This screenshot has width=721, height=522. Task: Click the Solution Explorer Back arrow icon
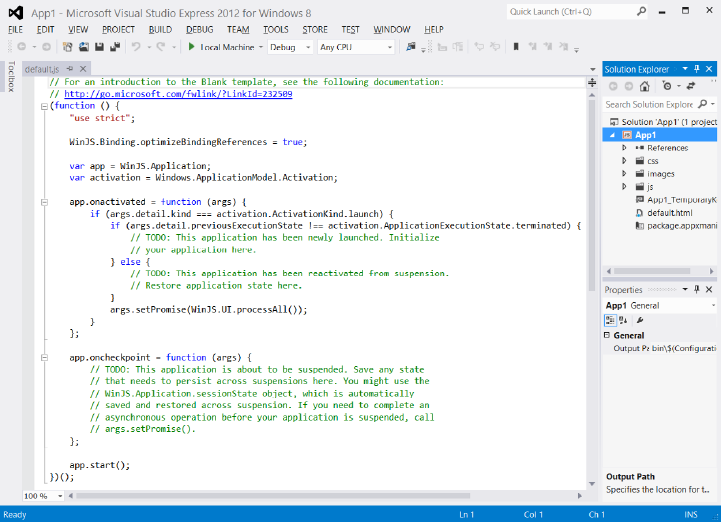click(613, 86)
